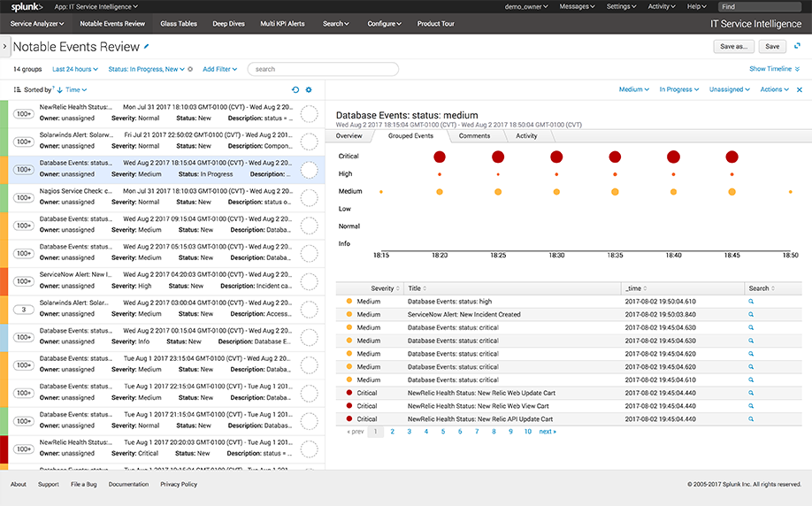Select circle checkbox for NewRelic Health Status Normal row
Image resolution: width=812 pixels, height=506 pixels.
tap(310, 114)
